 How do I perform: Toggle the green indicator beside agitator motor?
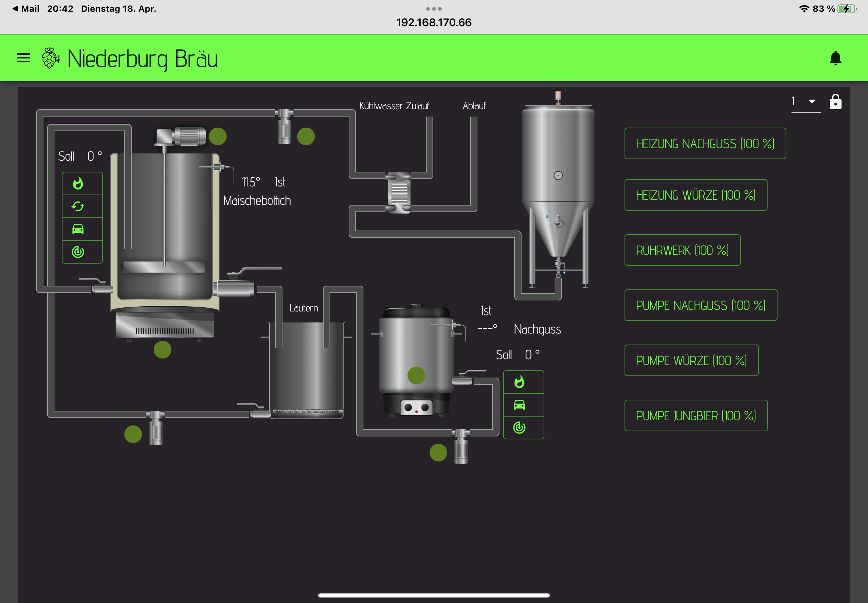218,136
